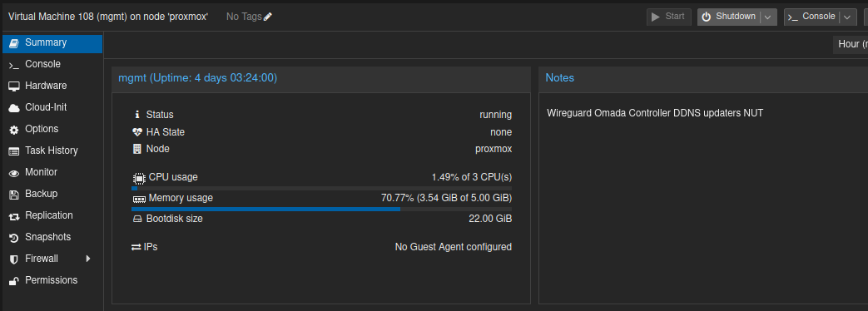Open the Shutdown dropdown arrow
The image size is (868, 311).
point(768,17)
